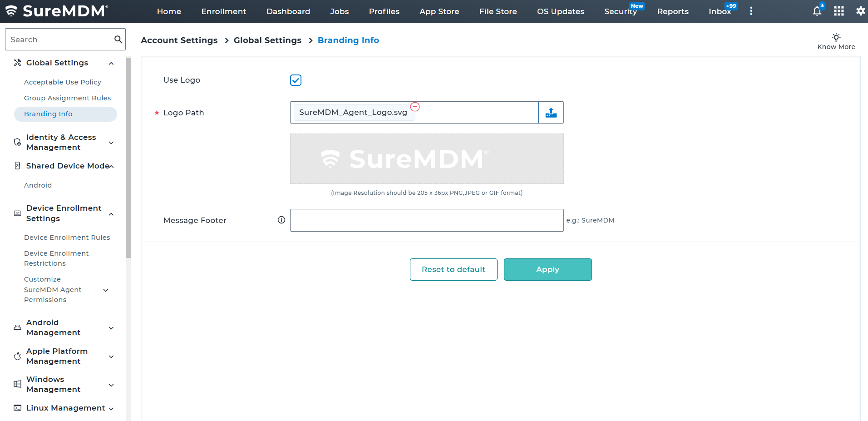Expand Customize SureMDM Agent Permissions
The height and width of the screenshot is (421, 868).
tap(106, 290)
